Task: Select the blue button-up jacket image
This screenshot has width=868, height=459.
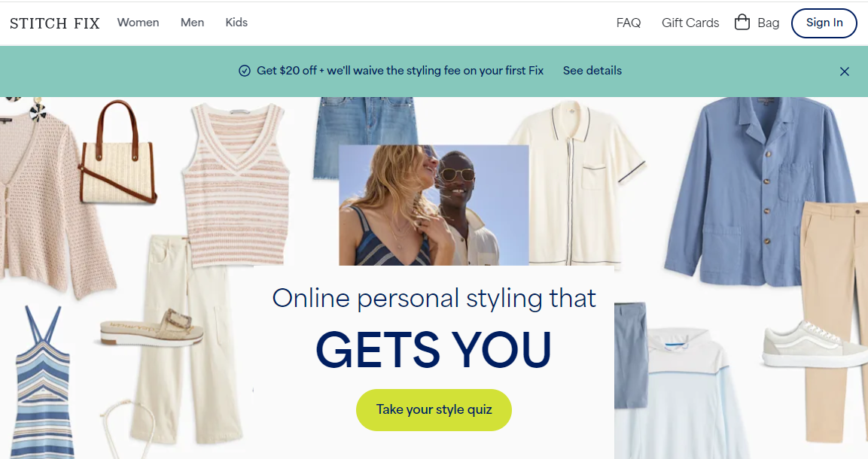Action: (x=761, y=191)
